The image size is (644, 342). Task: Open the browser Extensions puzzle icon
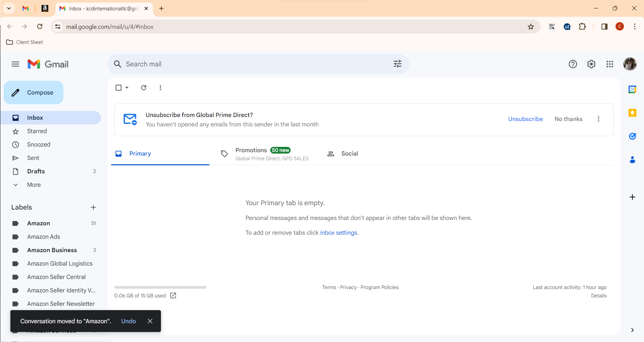click(x=582, y=26)
